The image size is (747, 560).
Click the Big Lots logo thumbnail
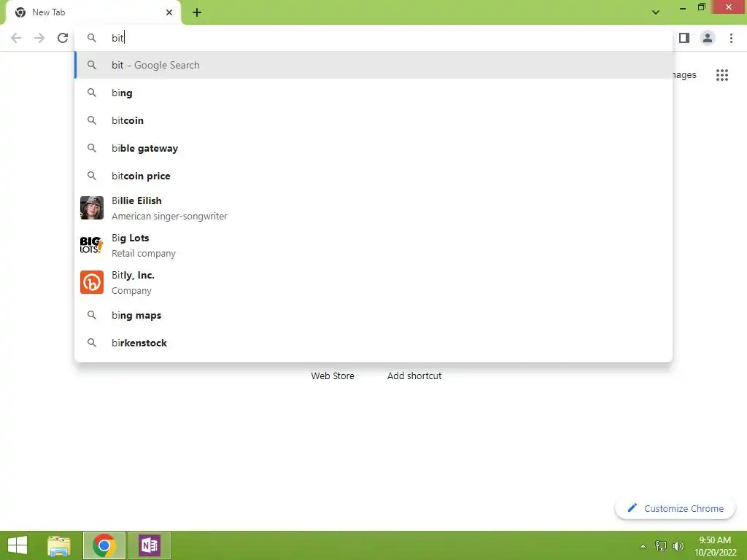pos(92,245)
